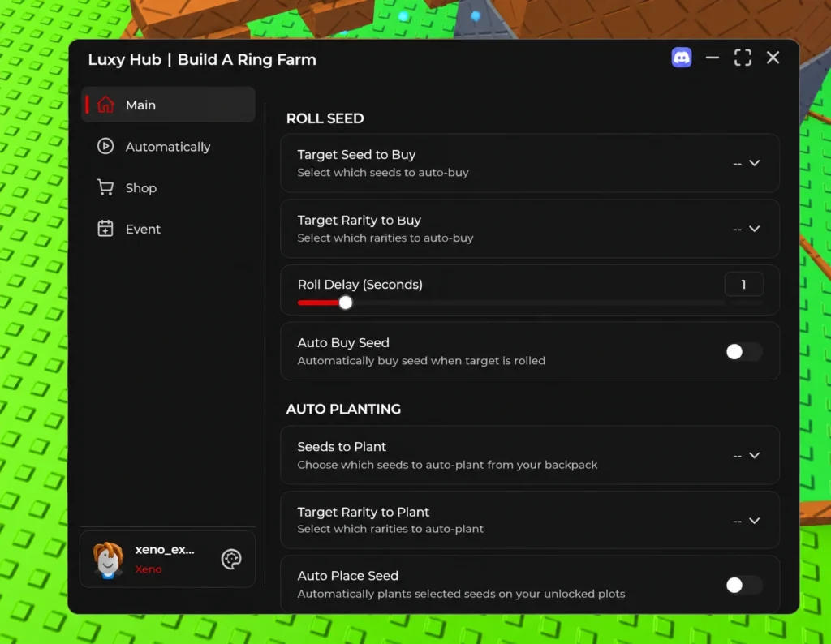Image resolution: width=831 pixels, height=644 pixels.
Task: Open the Seeds to Plant dropdown
Action: click(529, 455)
